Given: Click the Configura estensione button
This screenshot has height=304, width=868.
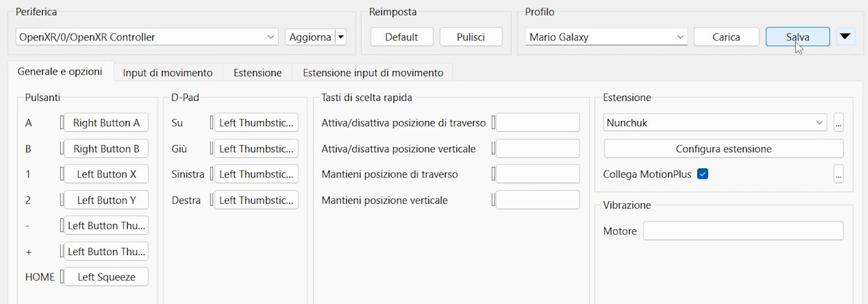Looking at the screenshot, I should point(724,149).
